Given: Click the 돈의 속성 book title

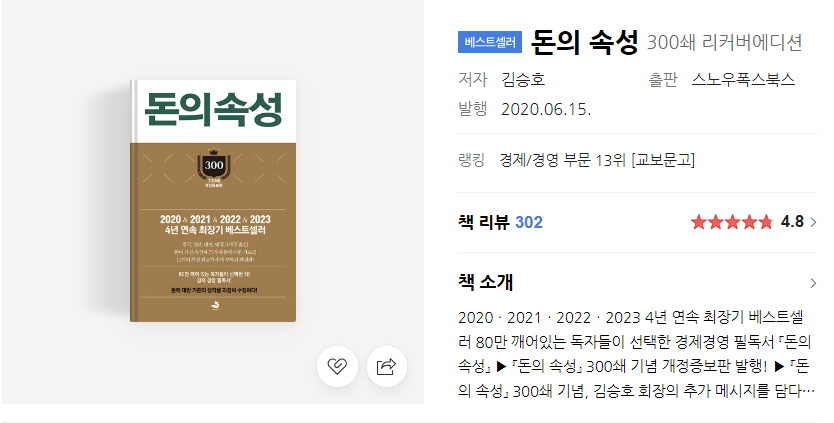Looking at the screenshot, I should pyautogui.click(x=585, y=42).
